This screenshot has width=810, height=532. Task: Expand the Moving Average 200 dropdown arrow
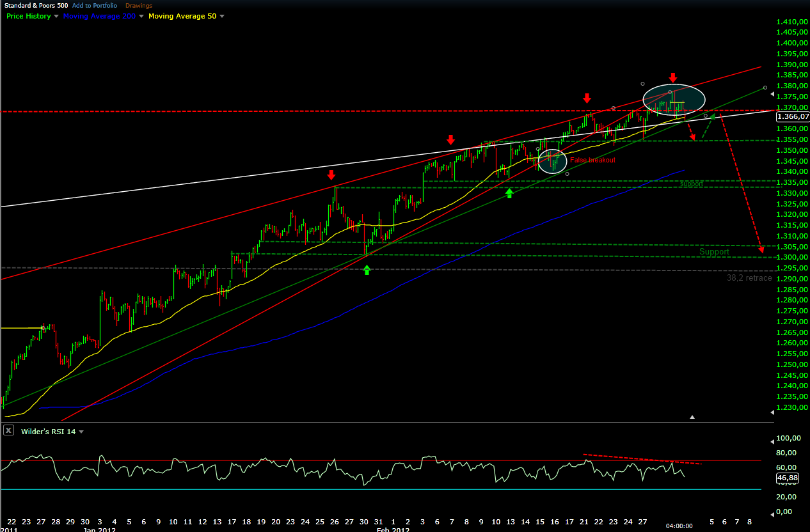[x=141, y=16]
